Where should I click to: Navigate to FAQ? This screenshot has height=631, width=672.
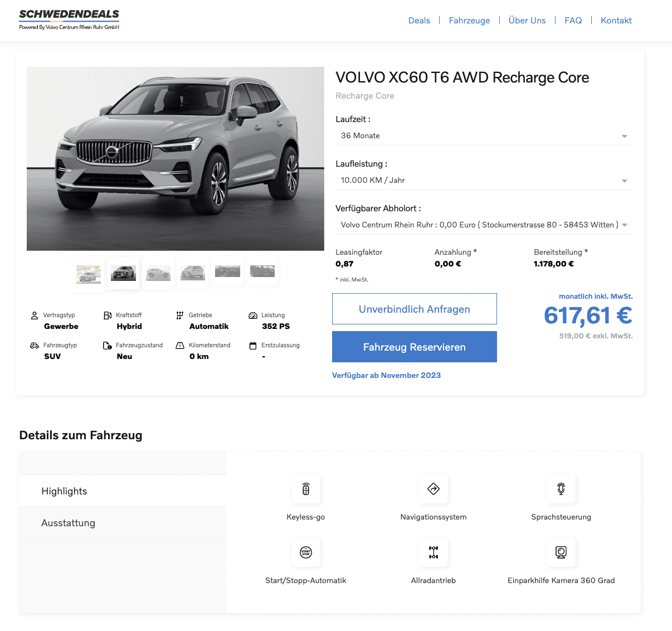click(573, 21)
